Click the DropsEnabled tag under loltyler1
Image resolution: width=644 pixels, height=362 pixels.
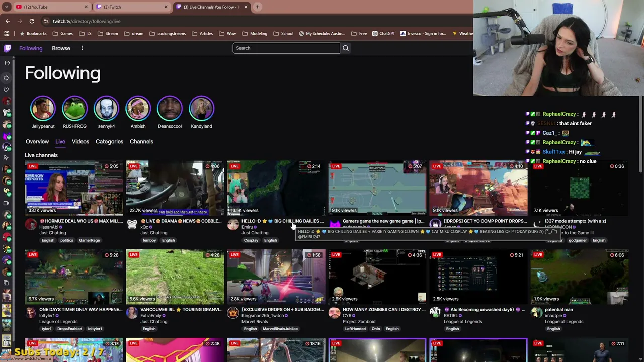tap(70, 329)
